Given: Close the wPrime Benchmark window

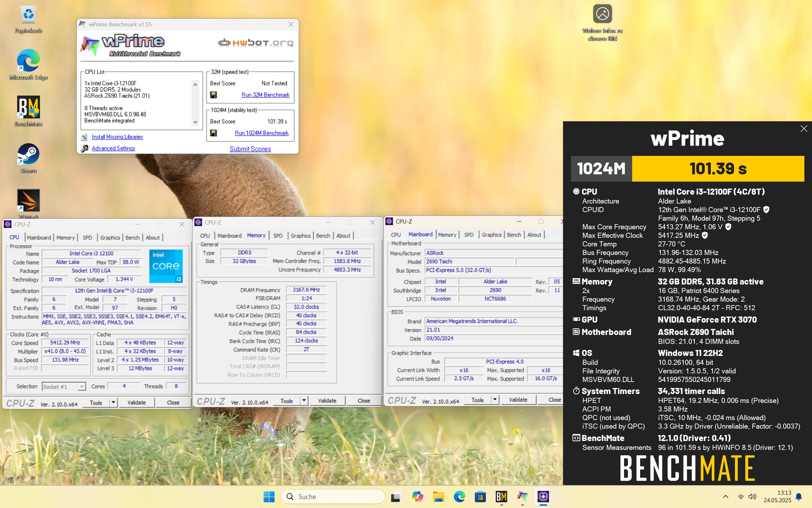Looking at the screenshot, I should 291,24.
